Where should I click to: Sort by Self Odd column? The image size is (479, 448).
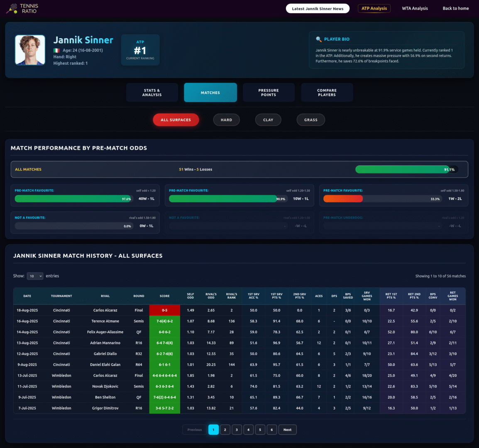tap(191, 296)
